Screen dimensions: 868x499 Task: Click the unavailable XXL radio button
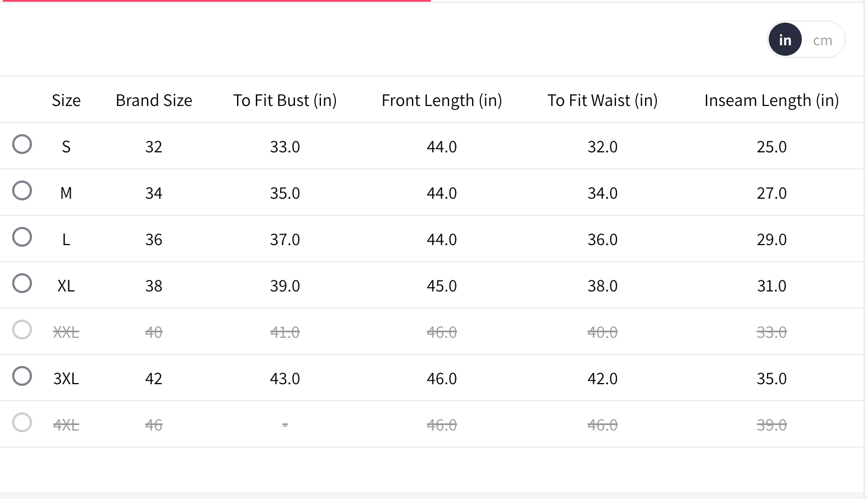(22, 330)
